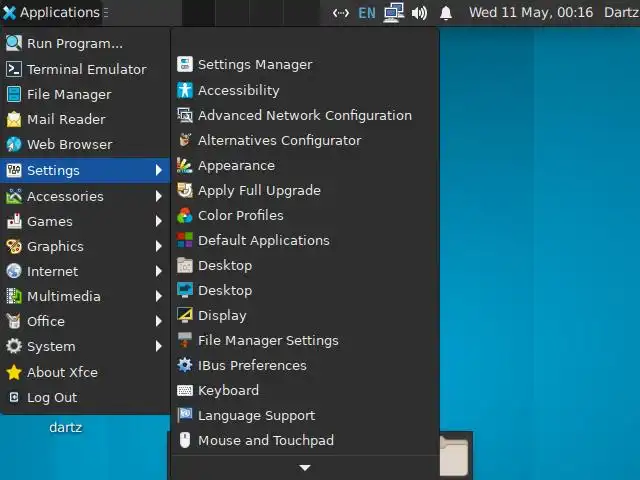Click the Apply Full Upgrade icon
640x480 pixels.
click(185, 191)
